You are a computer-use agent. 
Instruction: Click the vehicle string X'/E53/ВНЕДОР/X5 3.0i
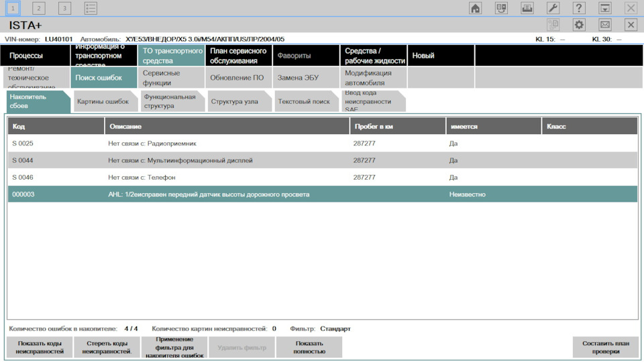click(205, 40)
